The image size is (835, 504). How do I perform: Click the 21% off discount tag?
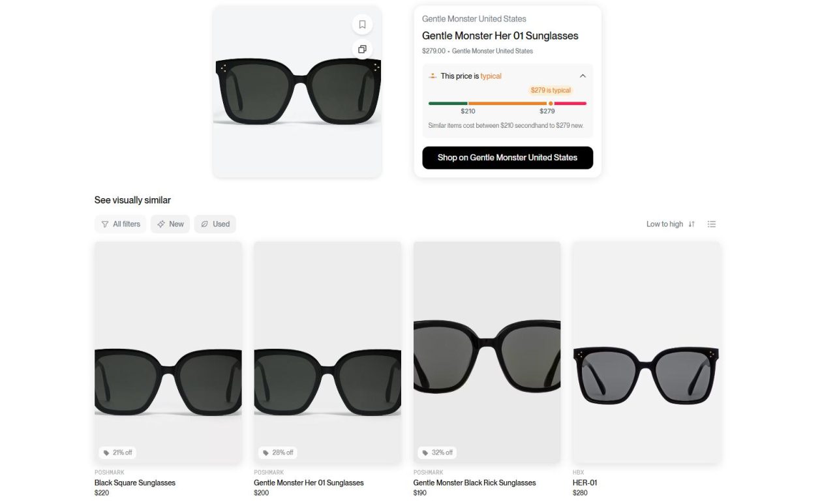[x=118, y=452]
